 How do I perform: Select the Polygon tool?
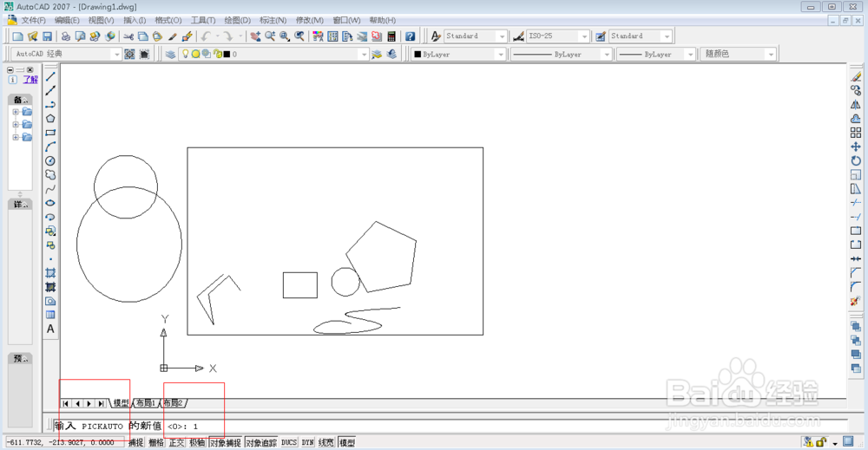(50, 118)
